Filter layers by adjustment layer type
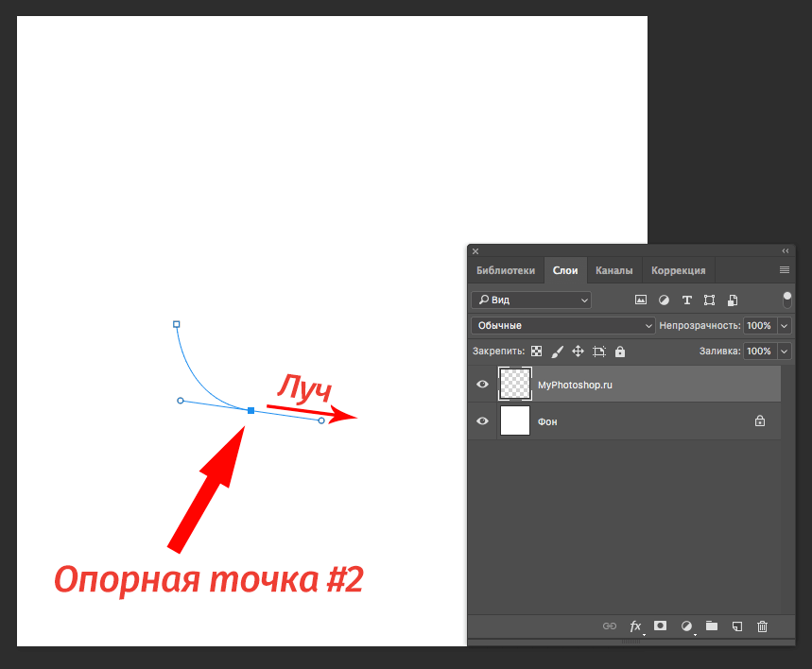 [x=664, y=300]
